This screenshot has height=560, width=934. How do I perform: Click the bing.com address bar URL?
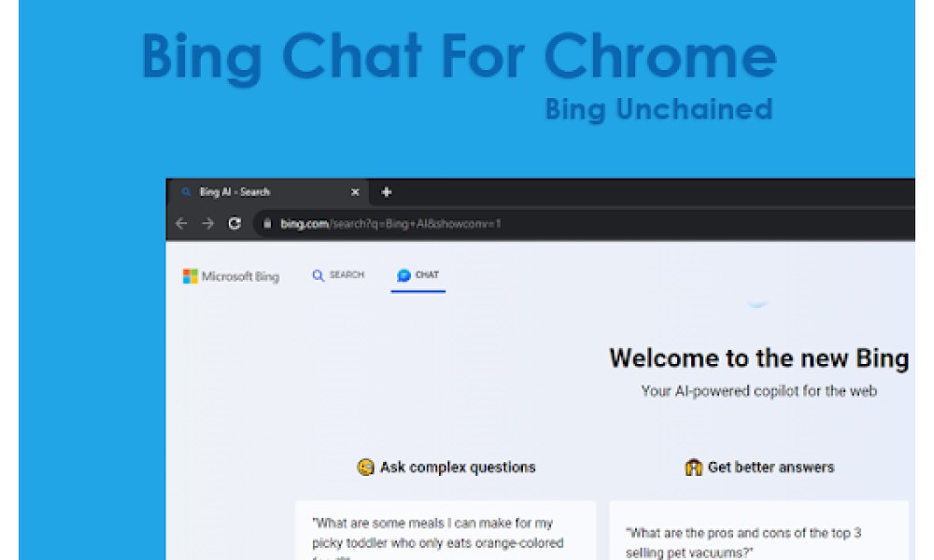pos(390,224)
